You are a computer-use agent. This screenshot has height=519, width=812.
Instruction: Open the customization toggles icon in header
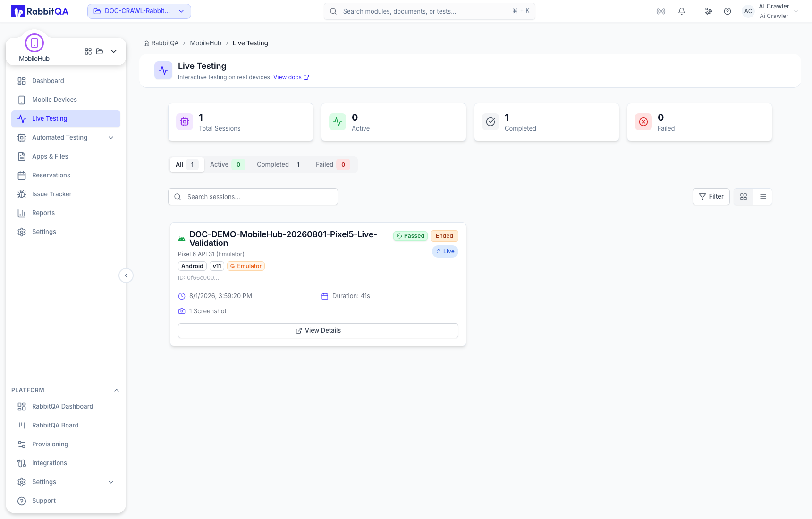[709, 11]
